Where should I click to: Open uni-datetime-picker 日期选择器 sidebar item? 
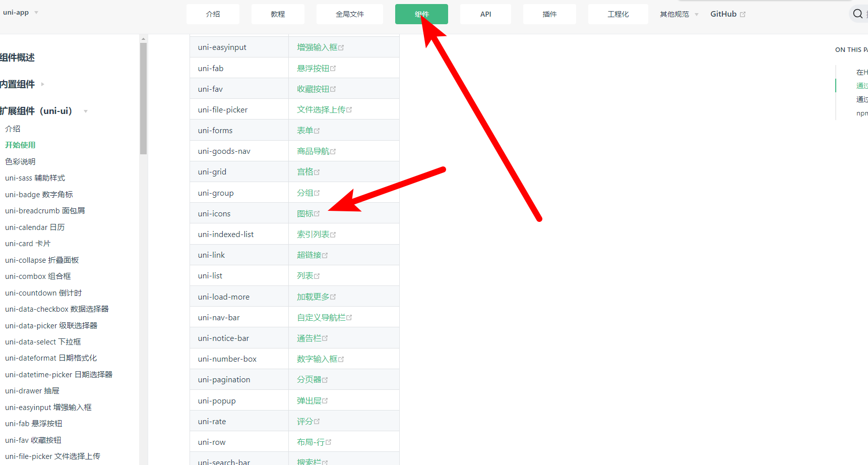pos(58,374)
